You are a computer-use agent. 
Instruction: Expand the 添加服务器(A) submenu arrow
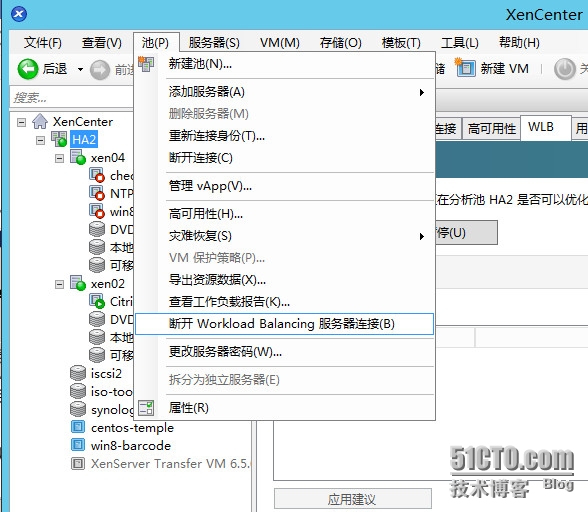pyautogui.click(x=422, y=92)
